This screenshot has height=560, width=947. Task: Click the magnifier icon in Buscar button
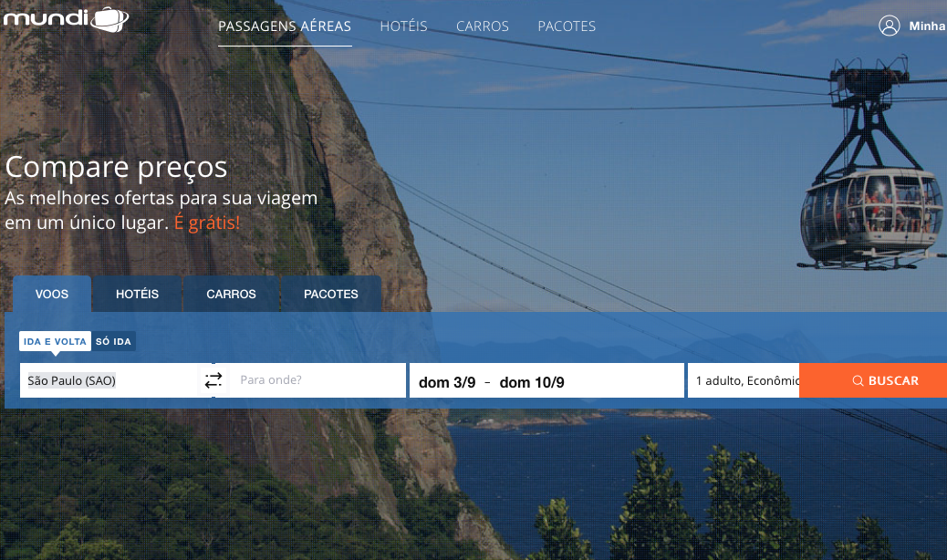(x=858, y=380)
